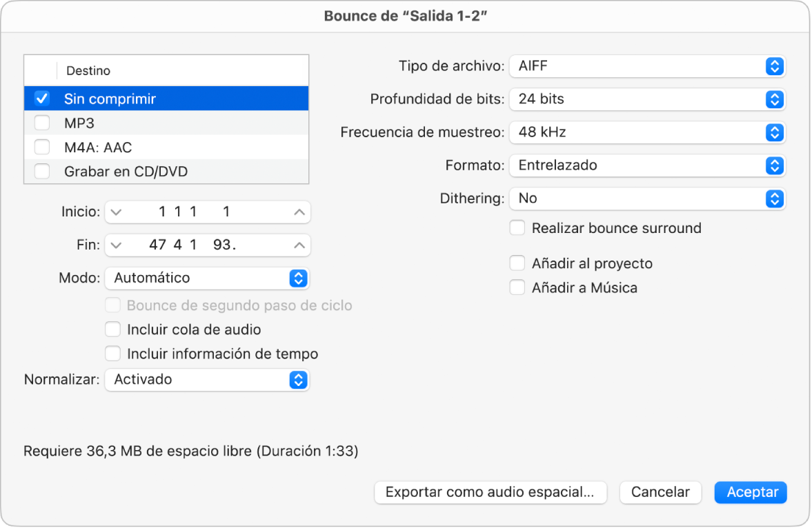Click the Fin increment chevron arrow
The height and width of the screenshot is (528, 812).
[x=299, y=245]
